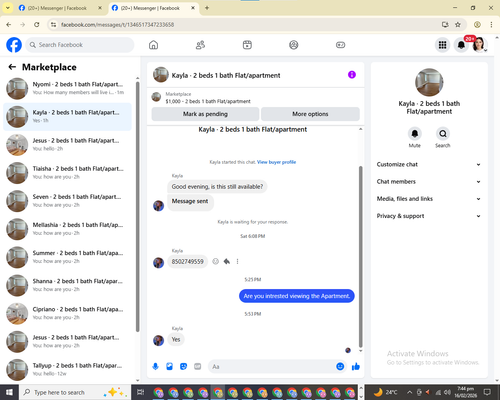Open the notifications bell in the header
The image size is (500, 400).
click(x=461, y=45)
